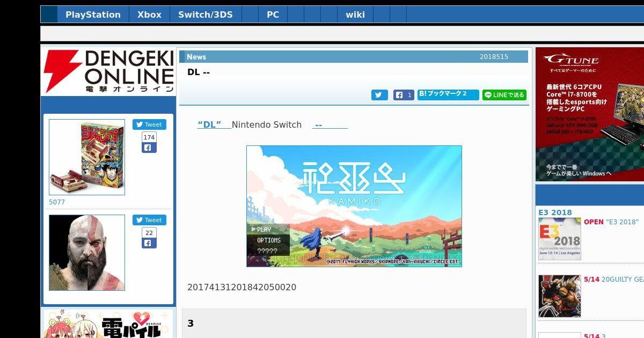
Task: Open the G-Tune gaming PC advertisement
Action: (590, 114)
